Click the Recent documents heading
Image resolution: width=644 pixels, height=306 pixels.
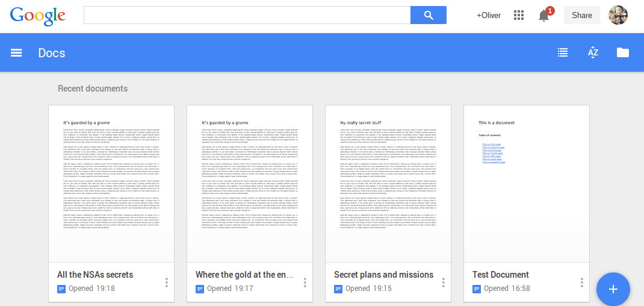93,89
